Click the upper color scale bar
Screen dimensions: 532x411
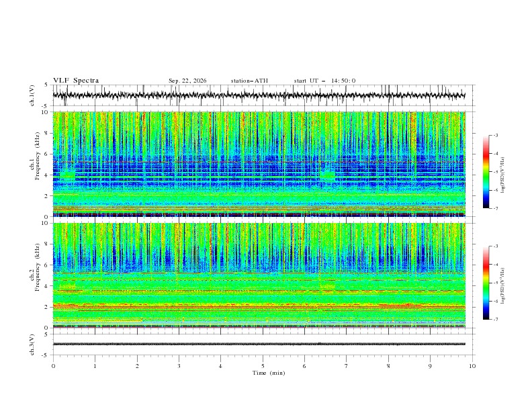pyautogui.click(x=486, y=172)
